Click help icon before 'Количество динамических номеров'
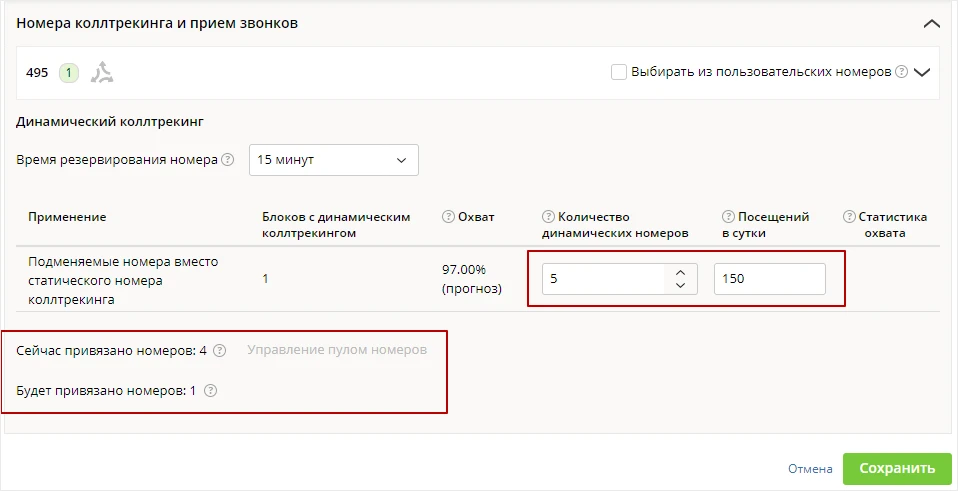The width and height of the screenshot is (958, 491). [548, 217]
